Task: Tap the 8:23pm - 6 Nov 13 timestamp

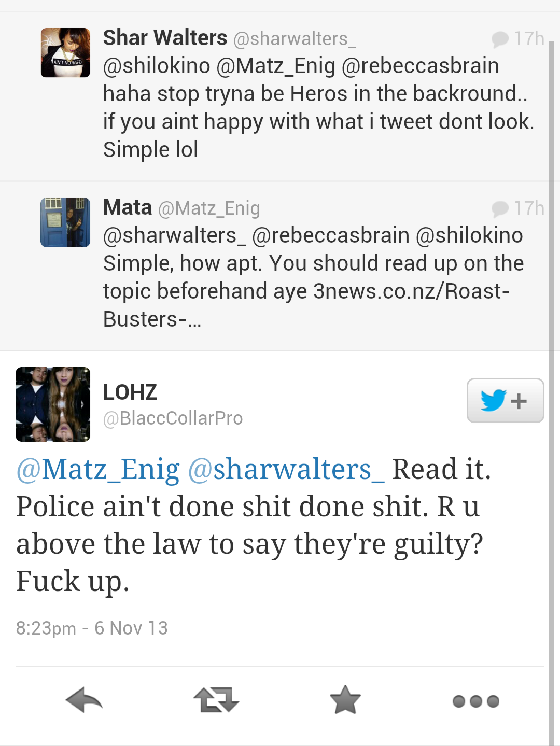Action: [92, 628]
